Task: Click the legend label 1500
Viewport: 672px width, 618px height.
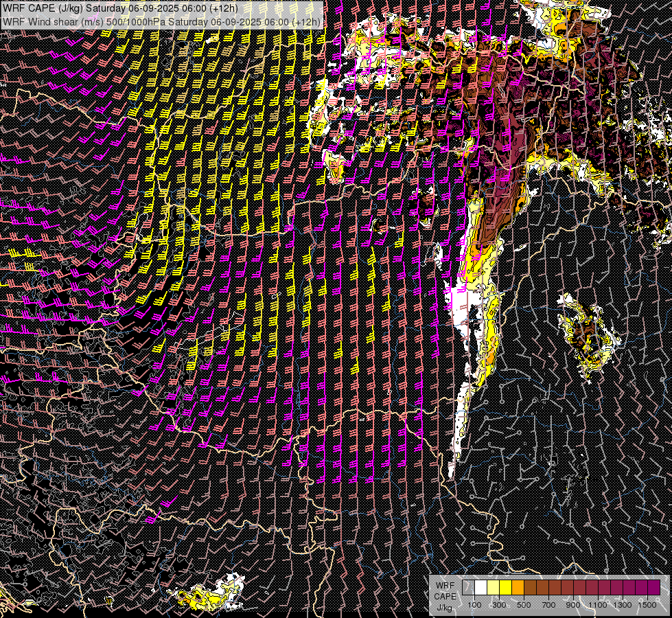Action: (647, 605)
